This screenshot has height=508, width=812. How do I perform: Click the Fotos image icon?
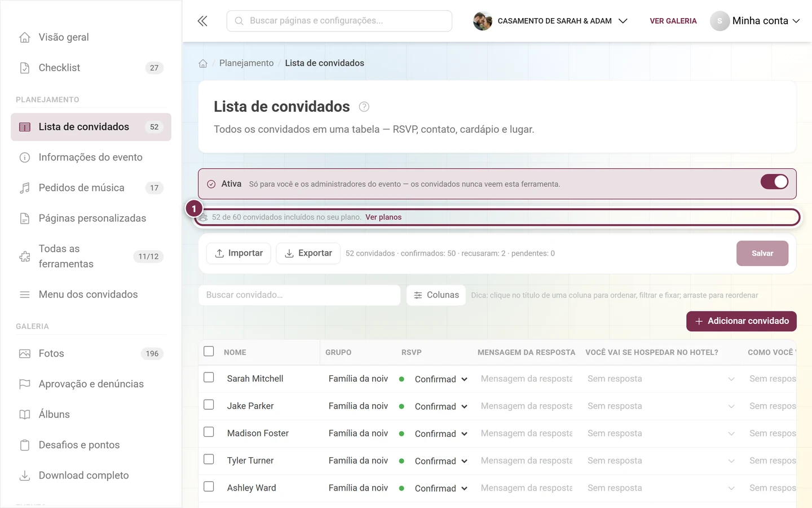[25, 354]
